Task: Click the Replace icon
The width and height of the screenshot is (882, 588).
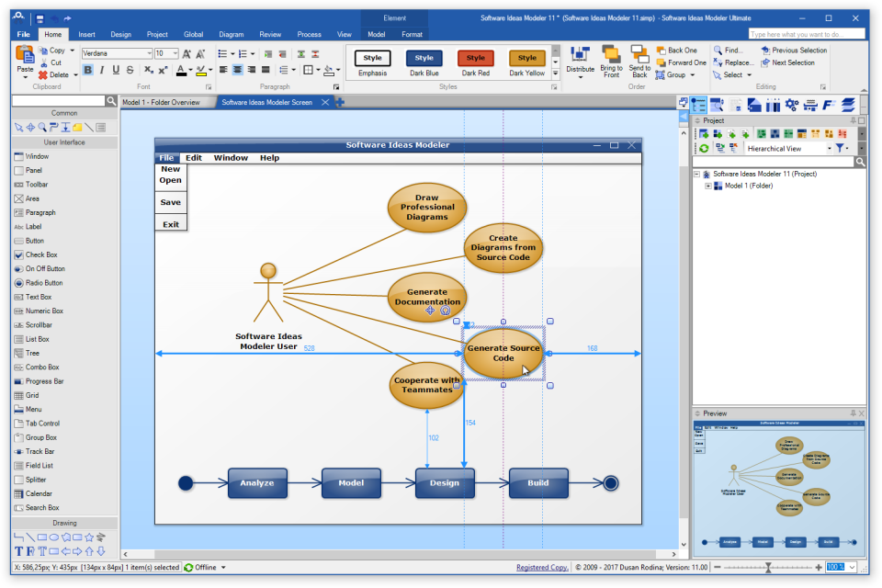Action: point(718,62)
